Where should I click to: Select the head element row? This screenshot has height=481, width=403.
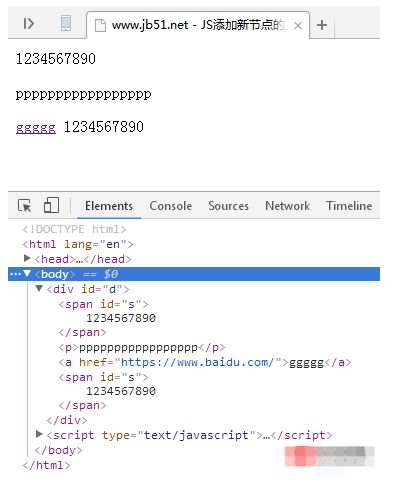(x=83, y=259)
